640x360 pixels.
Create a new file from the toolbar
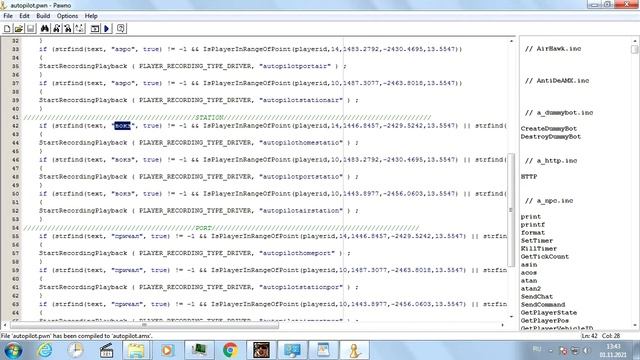(7, 29)
